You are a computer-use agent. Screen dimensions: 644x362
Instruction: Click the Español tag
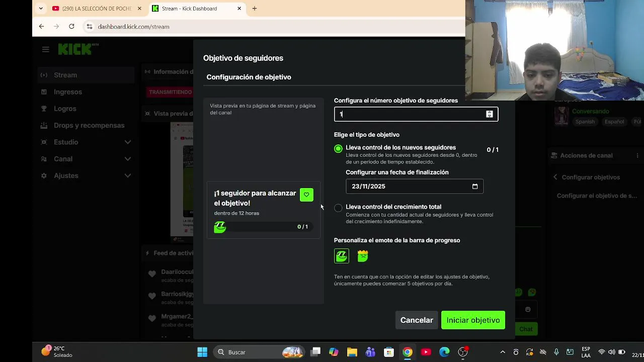614,122
